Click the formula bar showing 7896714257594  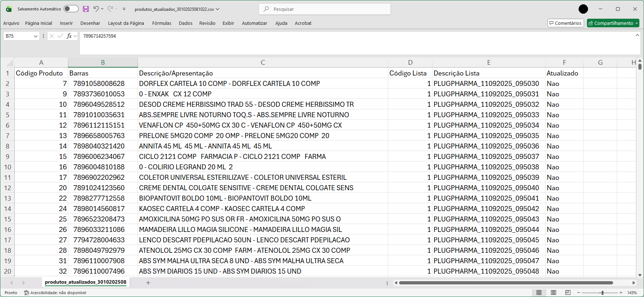[360, 43]
